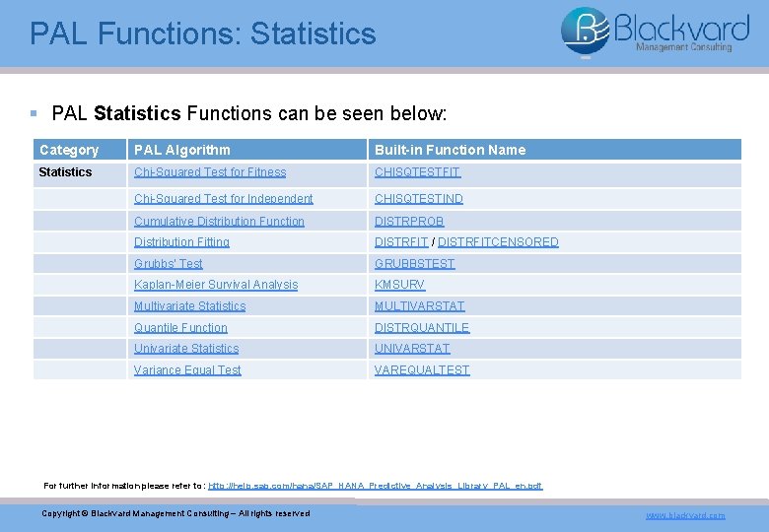The width and height of the screenshot is (769, 532).
Task: Open the DISTRQUANTILE function link
Action: pos(422,328)
